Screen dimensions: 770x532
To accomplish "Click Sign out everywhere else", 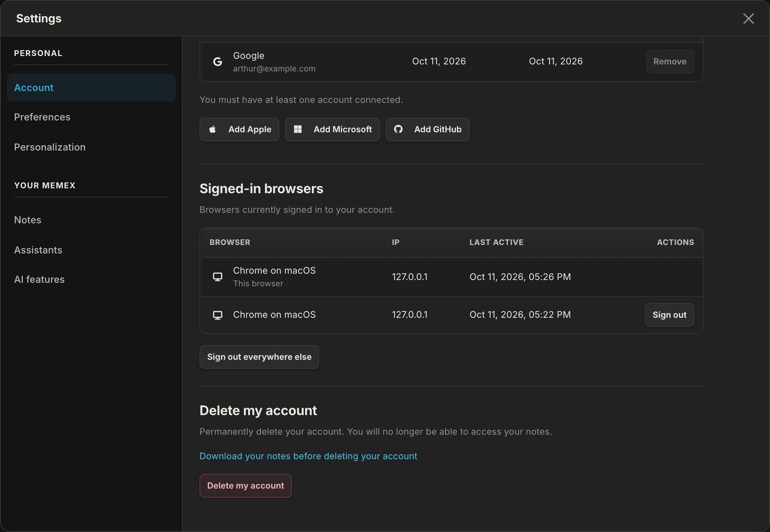I will click(259, 357).
